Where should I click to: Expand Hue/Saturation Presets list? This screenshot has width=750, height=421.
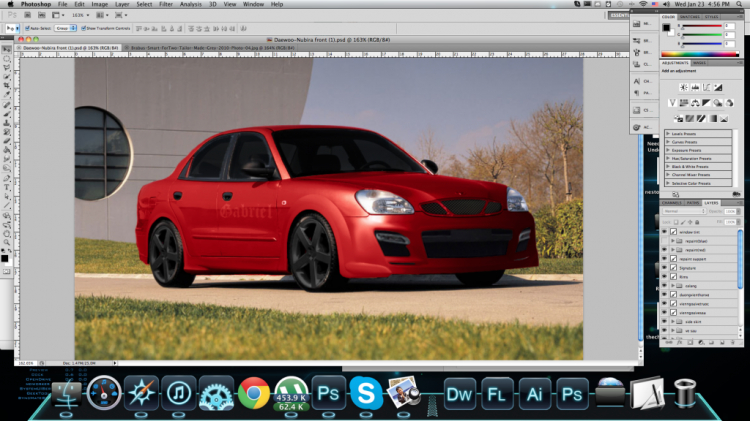point(668,158)
